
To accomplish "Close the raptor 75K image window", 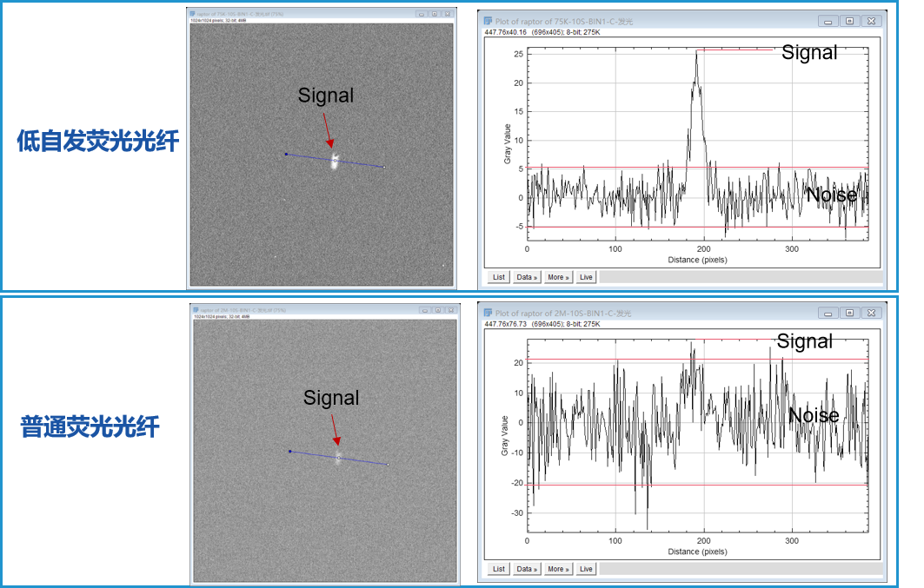I will coord(448,14).
